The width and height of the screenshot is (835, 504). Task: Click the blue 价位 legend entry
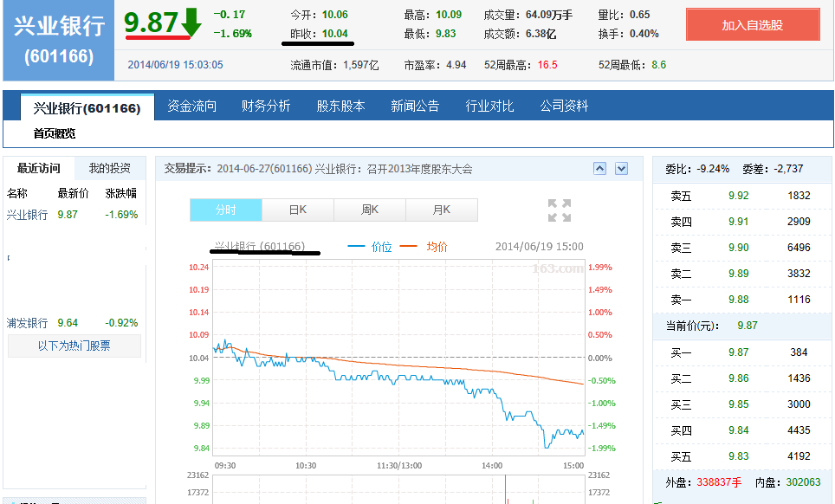pos(370,247)
